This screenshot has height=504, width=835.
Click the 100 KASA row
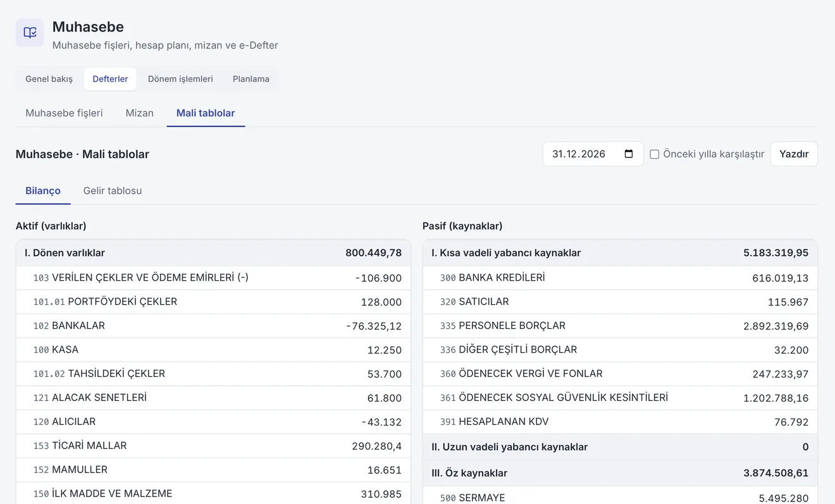click(x=213, y=350)
